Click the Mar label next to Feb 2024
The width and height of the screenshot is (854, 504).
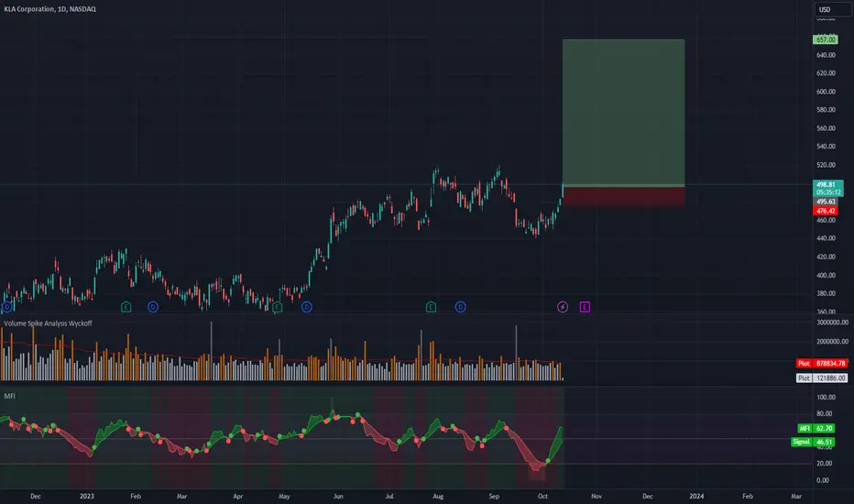coord(796,497)
